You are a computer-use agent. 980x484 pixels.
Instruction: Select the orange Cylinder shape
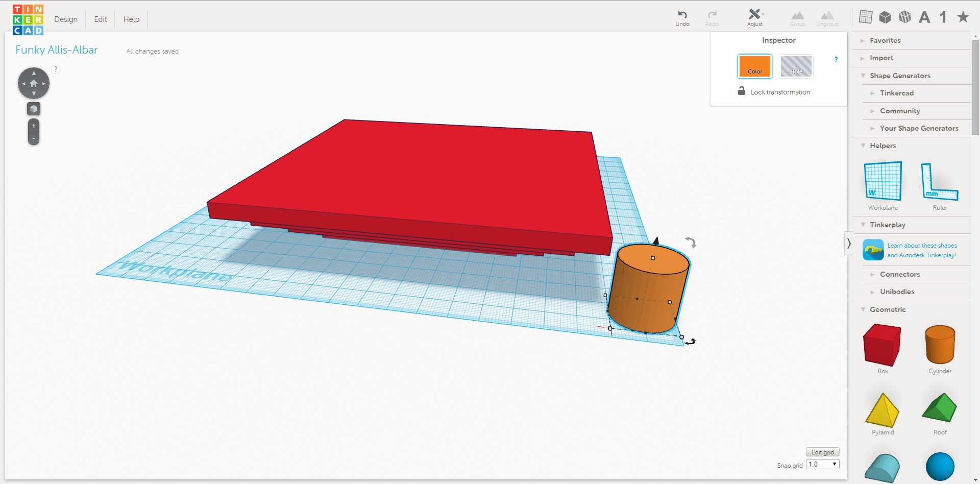[940, 349]
